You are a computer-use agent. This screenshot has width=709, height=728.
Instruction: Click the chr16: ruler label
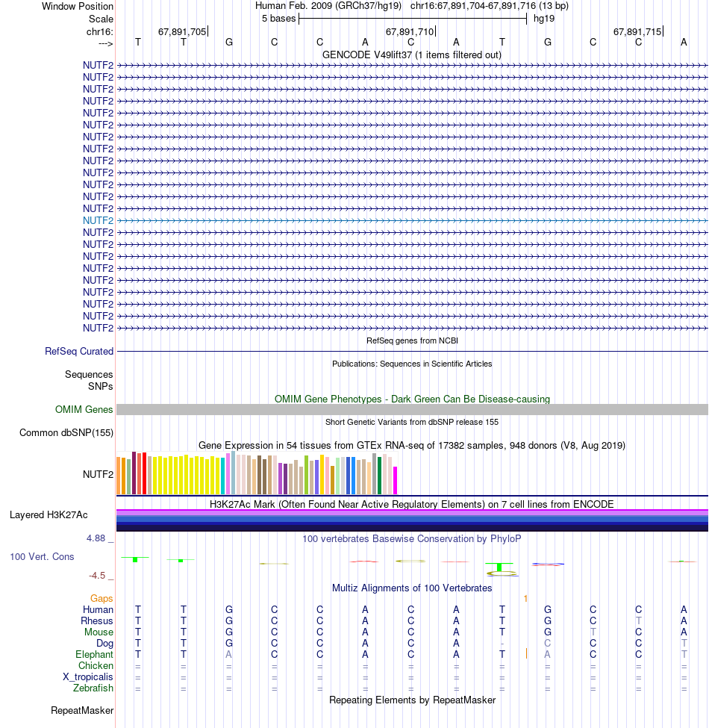100,31
